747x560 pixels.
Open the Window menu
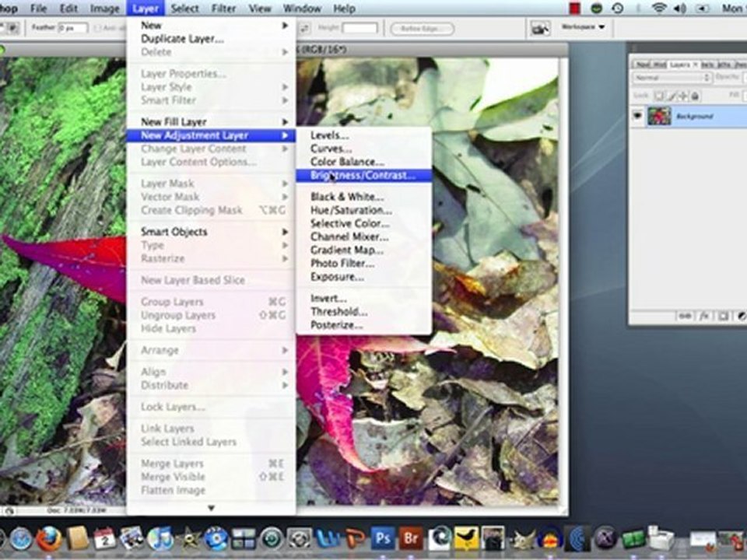pyautogui.click(x=302, y=9)
